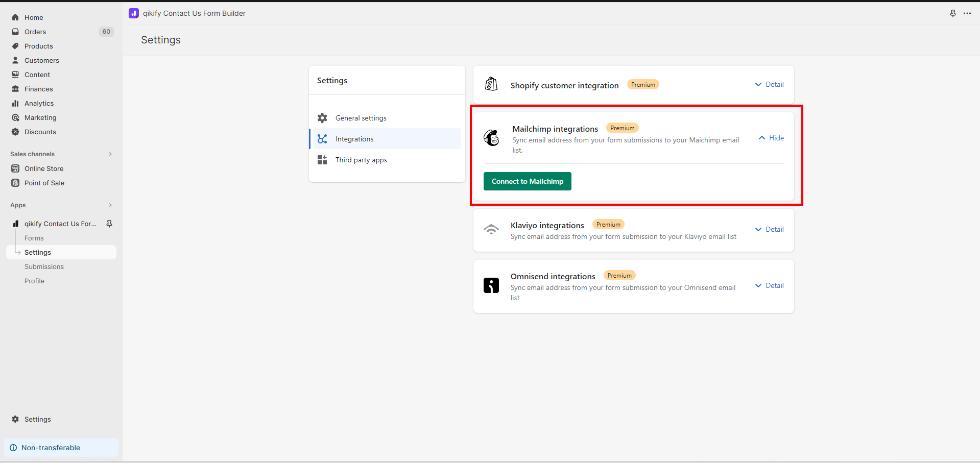
Task: Click the Omnisend integrations title
Action: pos(553,276)
